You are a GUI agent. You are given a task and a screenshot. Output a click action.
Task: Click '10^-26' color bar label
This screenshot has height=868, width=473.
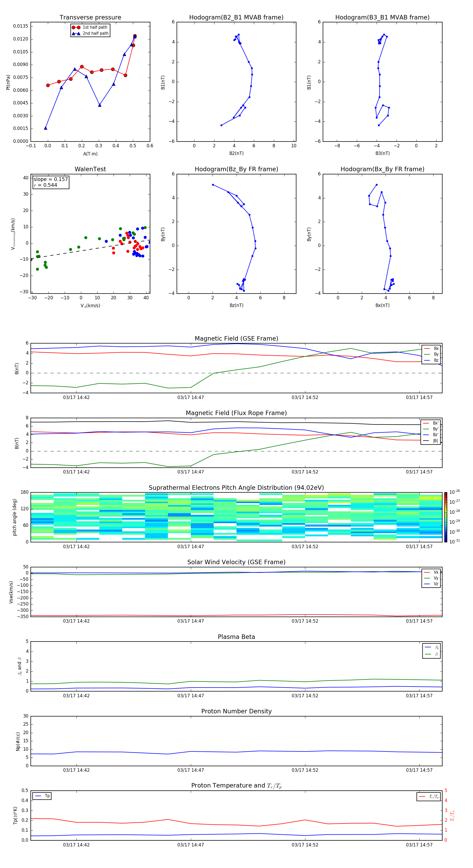coord(455,492)
